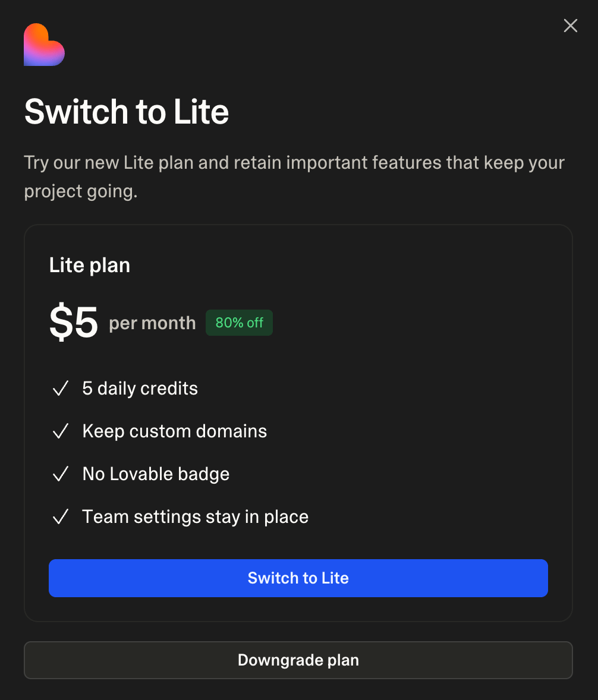Click the checkmark beside Team settings stay in place
Image resolution: width=598 pixels, height=700 pixels.
coord(60,516)
